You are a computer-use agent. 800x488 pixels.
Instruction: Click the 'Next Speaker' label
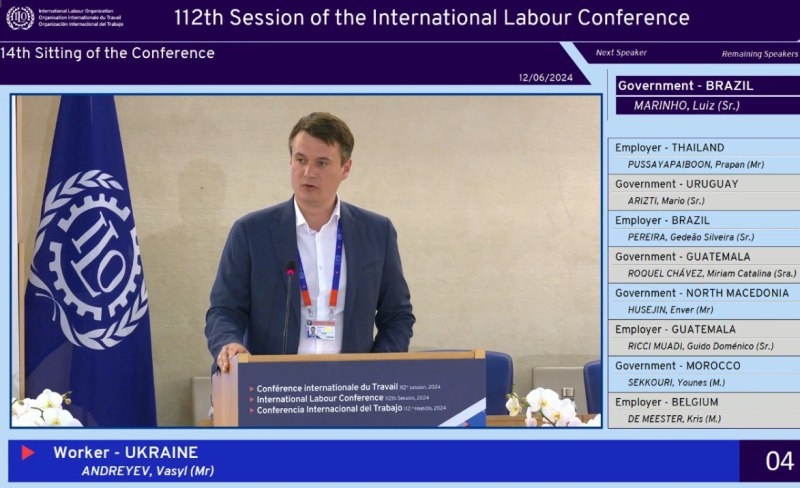pyautogui.click(x=621, y=53)
